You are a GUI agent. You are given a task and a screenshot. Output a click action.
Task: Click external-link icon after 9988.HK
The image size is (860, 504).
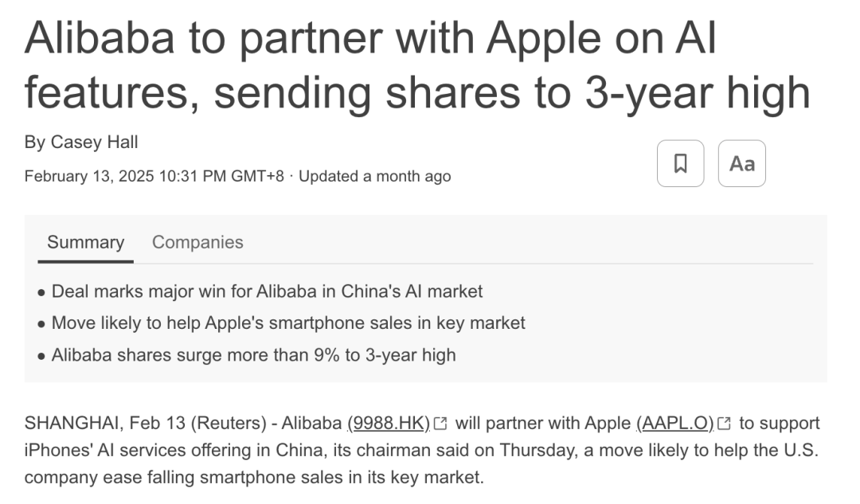coord(440,424)
